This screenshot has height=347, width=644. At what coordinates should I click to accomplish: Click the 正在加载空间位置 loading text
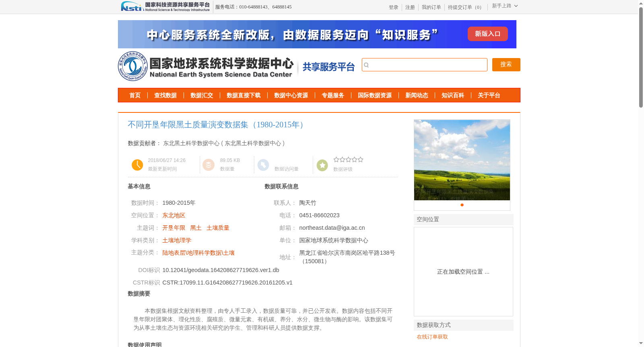[463, 272]
